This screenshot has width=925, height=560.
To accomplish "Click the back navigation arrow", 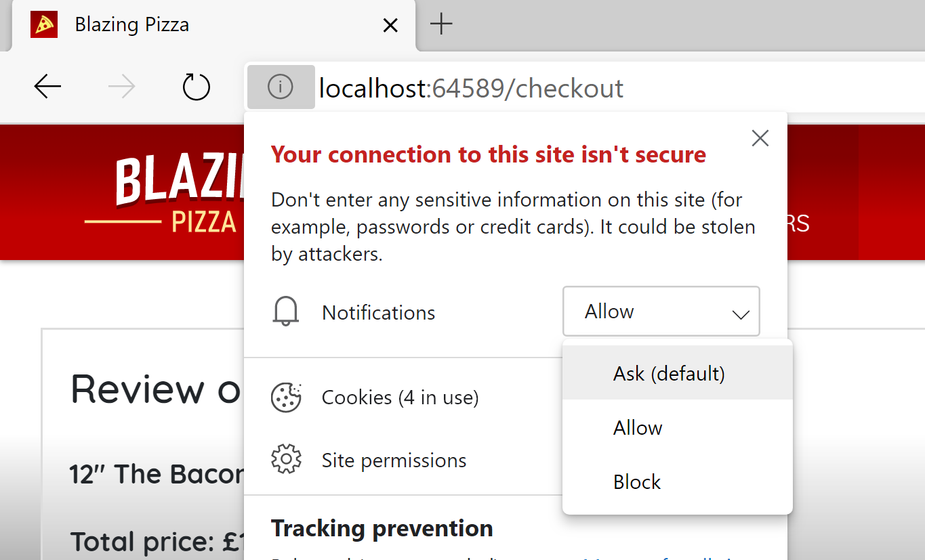I will click(x=46, y=87).
